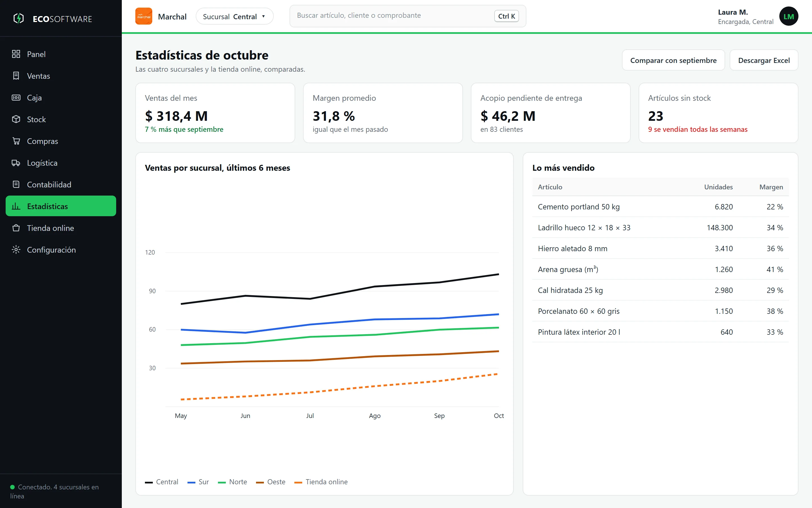Viewport: 812px width, 508px height.
Task: Click the Ventas receipt icon
Action: 16,76
